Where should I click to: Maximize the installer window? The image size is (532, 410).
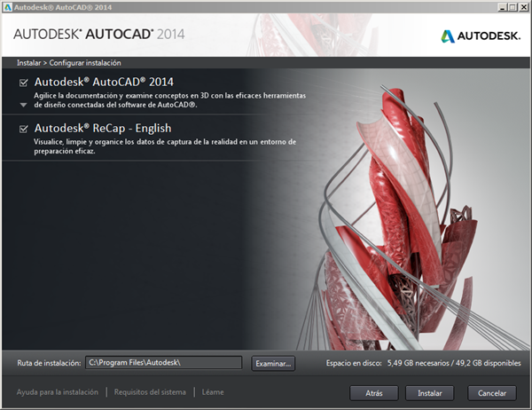tap(513, 7)
